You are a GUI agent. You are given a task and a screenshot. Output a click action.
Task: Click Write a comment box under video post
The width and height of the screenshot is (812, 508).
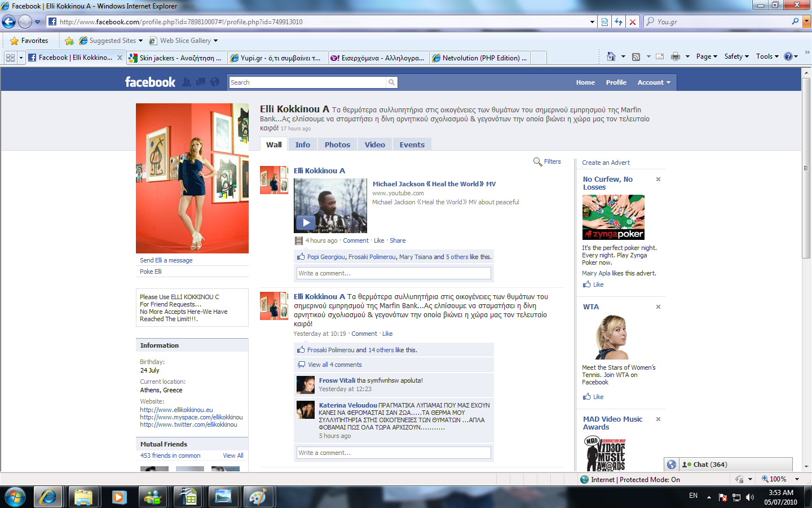pos(394,273)
